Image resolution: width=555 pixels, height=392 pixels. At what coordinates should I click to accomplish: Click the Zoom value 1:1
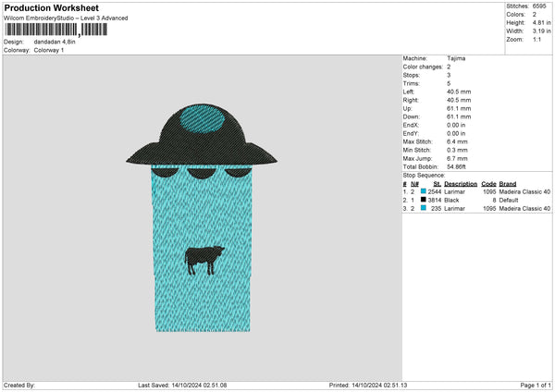click(536, 39)
